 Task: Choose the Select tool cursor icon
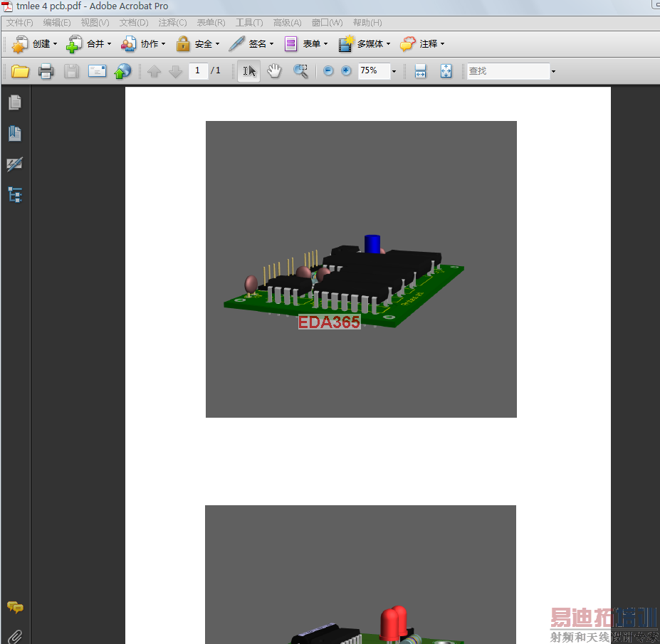click(248, 71)
